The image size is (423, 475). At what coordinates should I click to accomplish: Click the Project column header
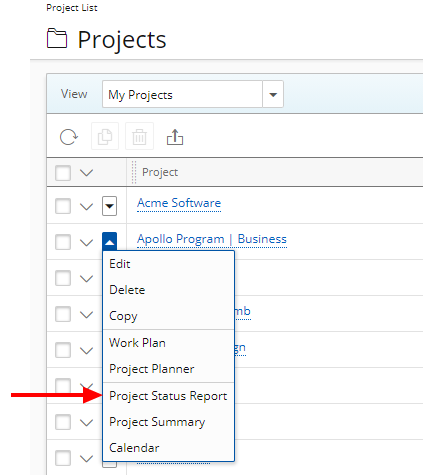pyautogui.click(x=160, y=172)
